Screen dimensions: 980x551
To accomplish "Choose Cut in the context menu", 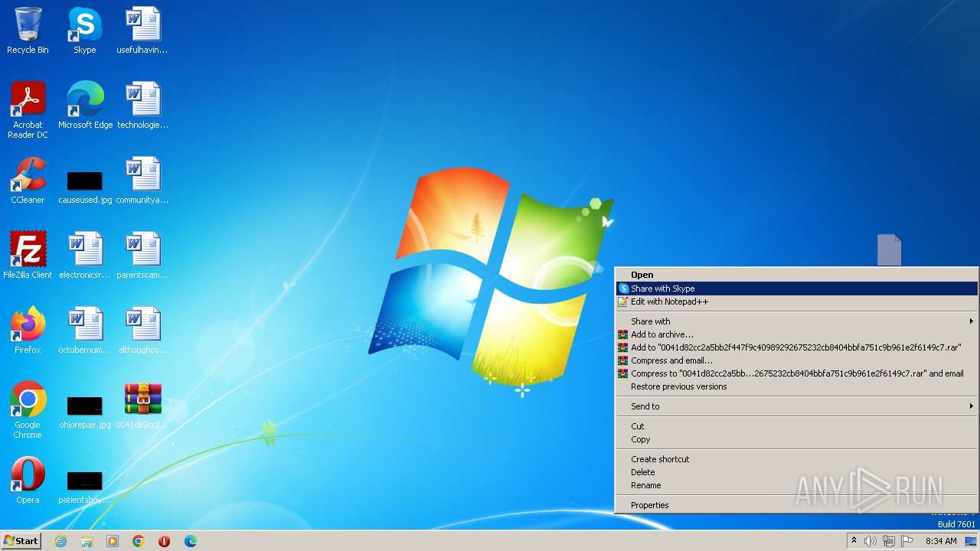I will point(796,426).
